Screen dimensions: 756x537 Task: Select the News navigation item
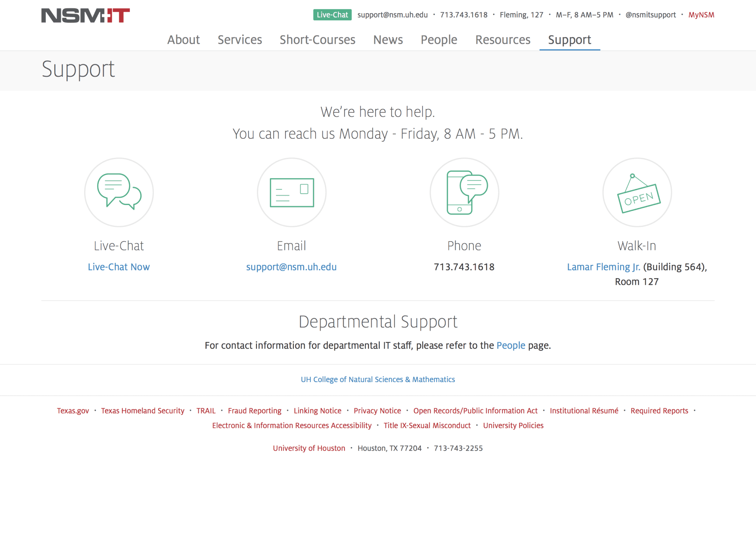388,40
